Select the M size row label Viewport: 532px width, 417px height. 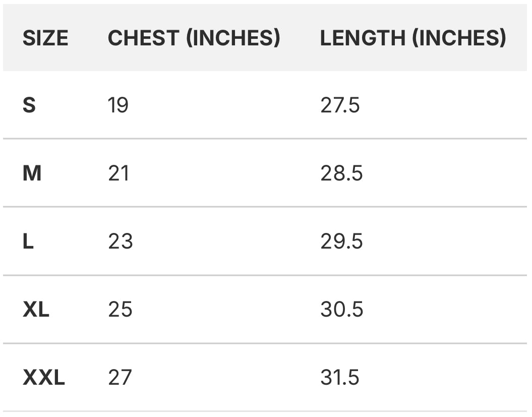(x=32, y=173)
